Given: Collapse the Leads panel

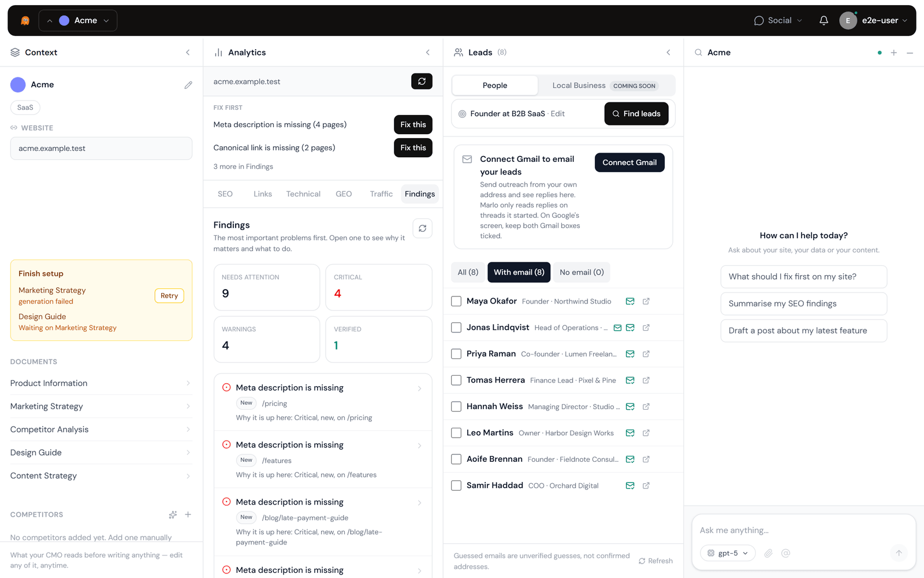Looking at the screenshot, I should (668, 53).
